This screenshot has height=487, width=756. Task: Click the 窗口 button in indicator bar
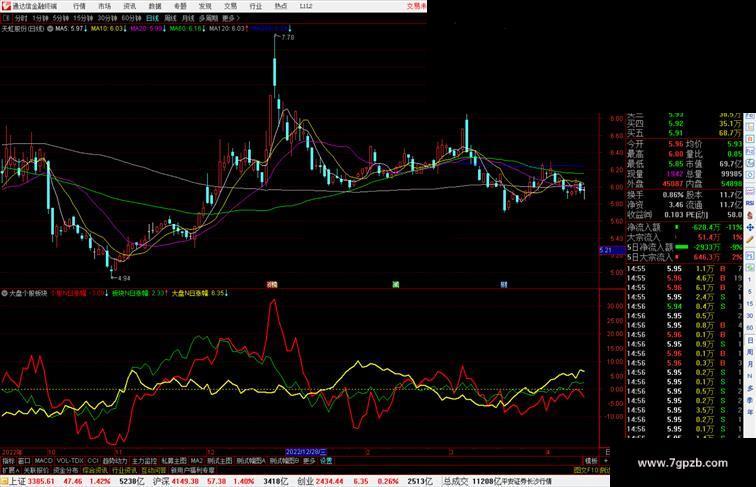coord(25,461)
